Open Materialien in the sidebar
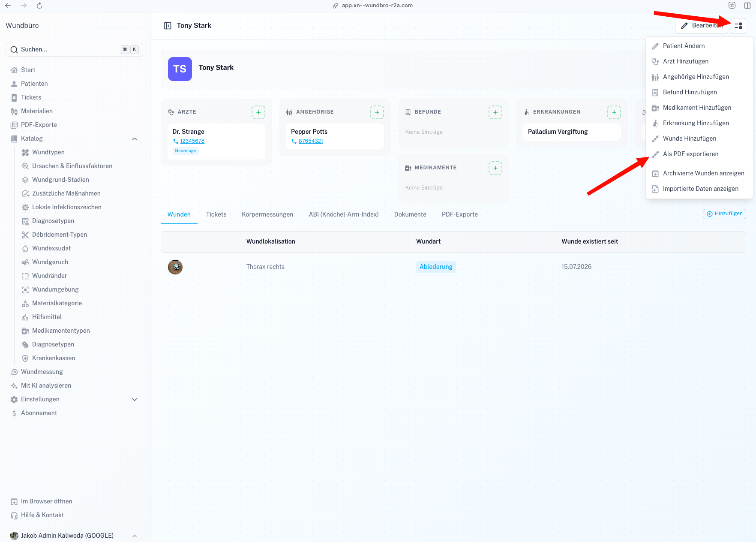The width and height of the screenshot is (756, 542). tap(37, 111)
